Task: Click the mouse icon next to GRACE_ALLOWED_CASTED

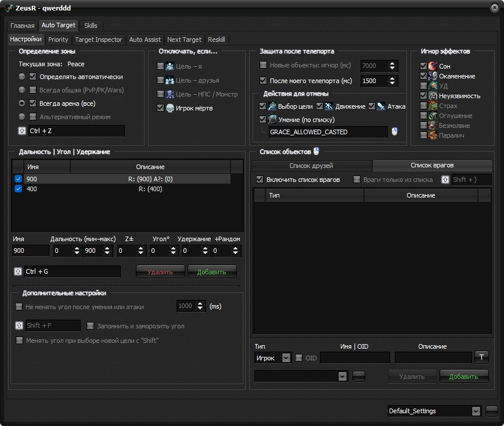Action: click(x=394, y=131)
